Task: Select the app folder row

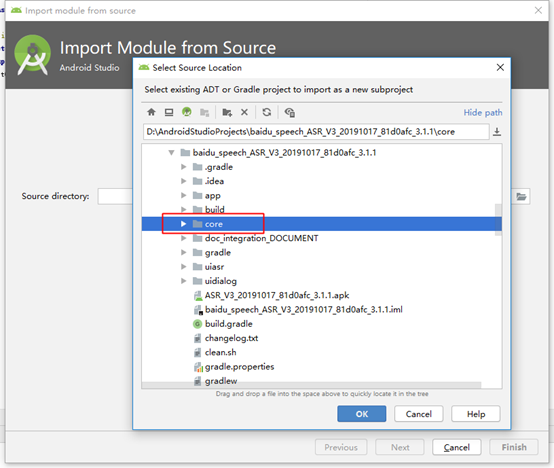Action: click(x=322, y=195)
